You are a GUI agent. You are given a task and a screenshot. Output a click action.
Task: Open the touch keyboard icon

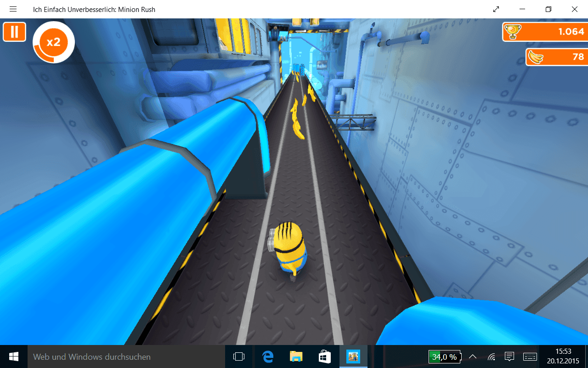(530, 356)
